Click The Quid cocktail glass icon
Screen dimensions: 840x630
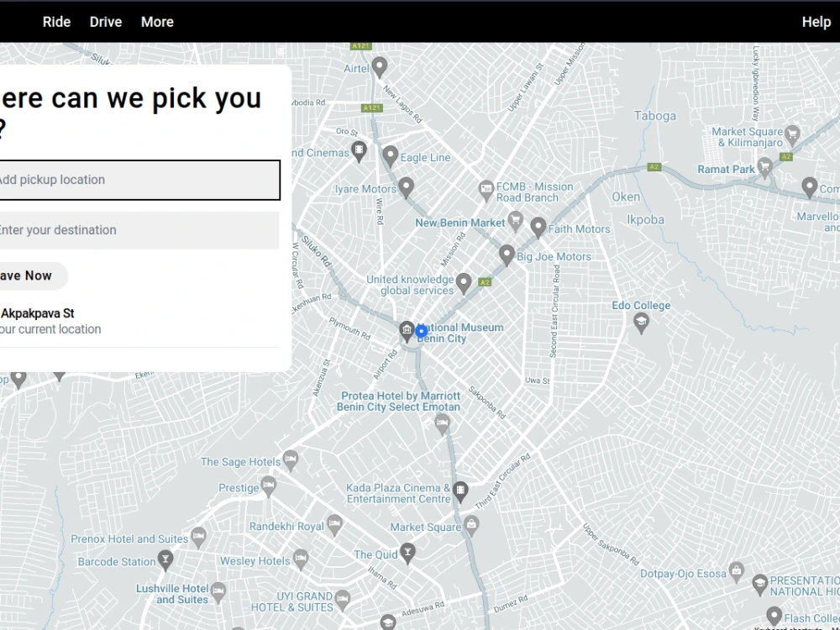(x=407, y=554)
